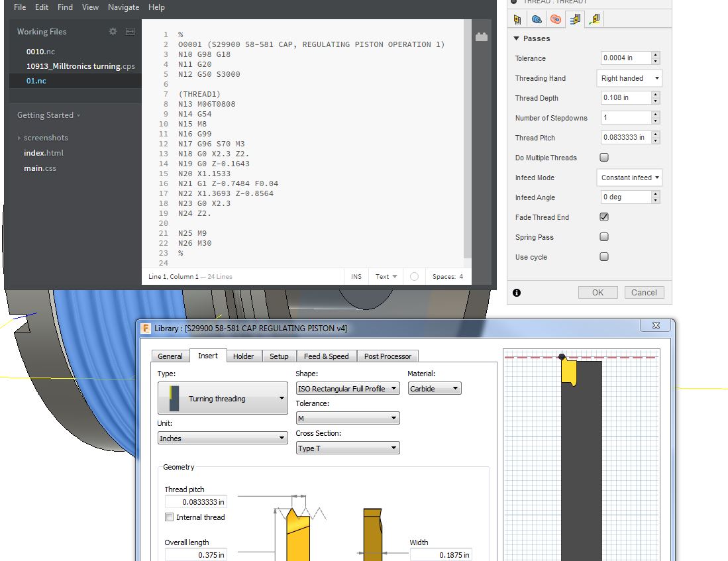This screenshot has height=561, width=728.
Task: Open the Infeed Mode dropdown
Action: [629, 178]
